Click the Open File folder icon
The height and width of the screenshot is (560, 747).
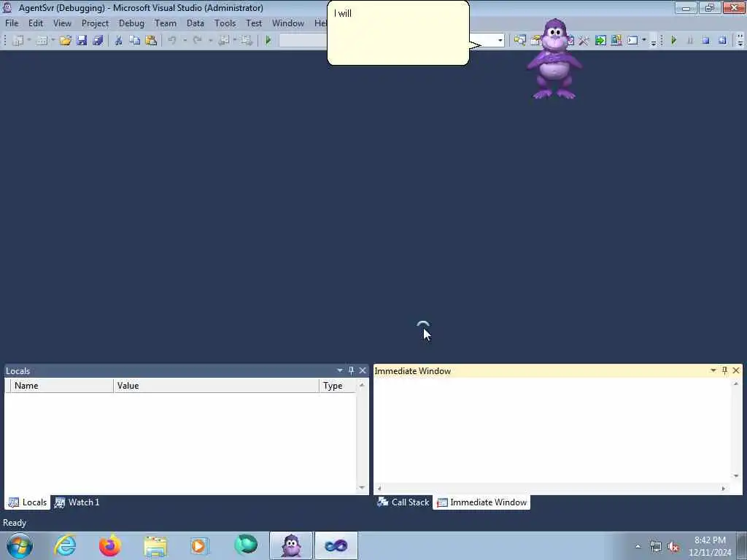point(65,41)
